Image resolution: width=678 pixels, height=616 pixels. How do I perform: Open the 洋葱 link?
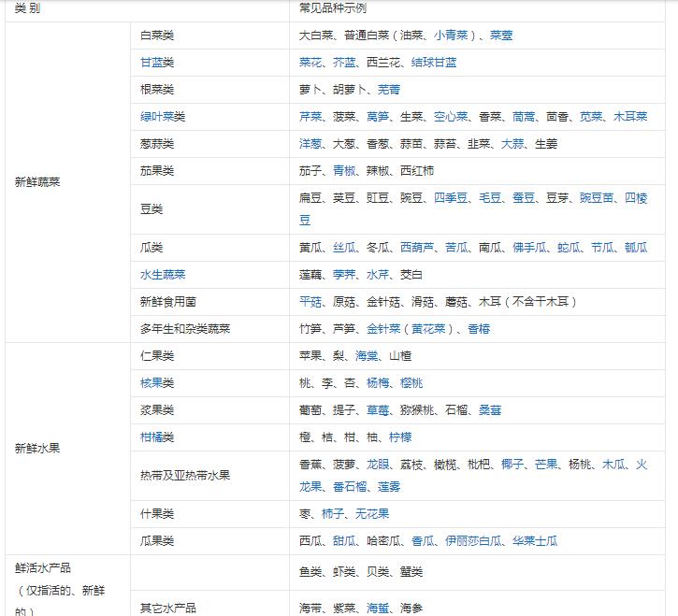pos(310,144)
